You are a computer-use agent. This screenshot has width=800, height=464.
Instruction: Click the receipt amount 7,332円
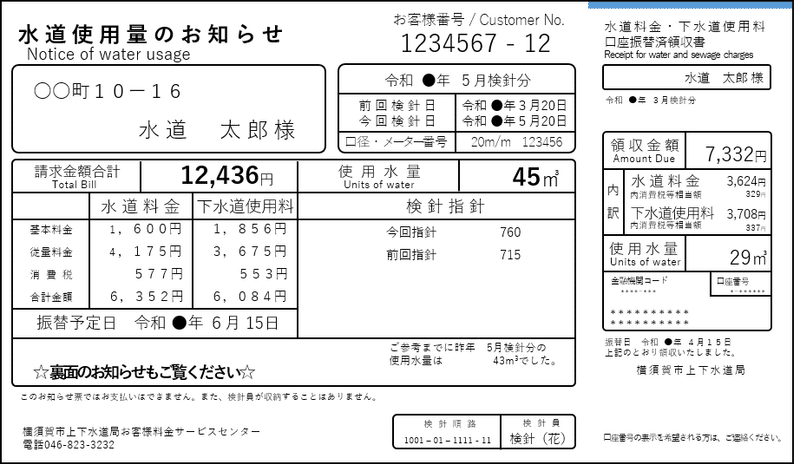735,154
